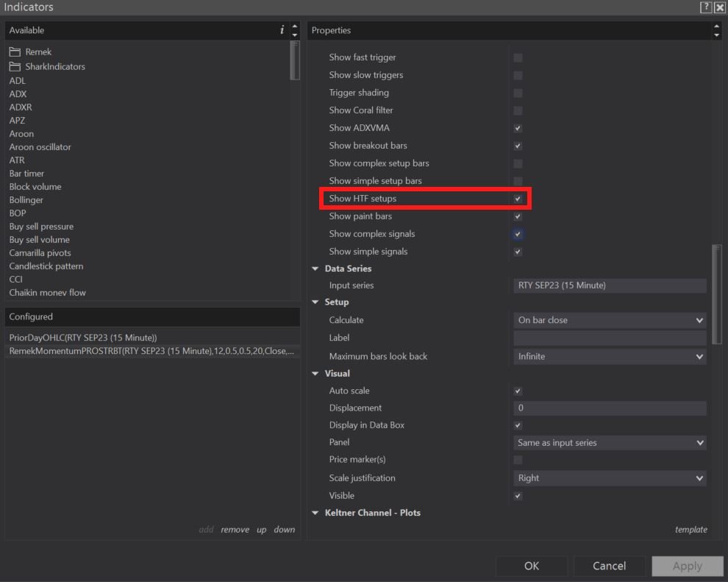The image size is (728, 582).
Task: Select ATR indicator
Action: click(x=17, y=160)
